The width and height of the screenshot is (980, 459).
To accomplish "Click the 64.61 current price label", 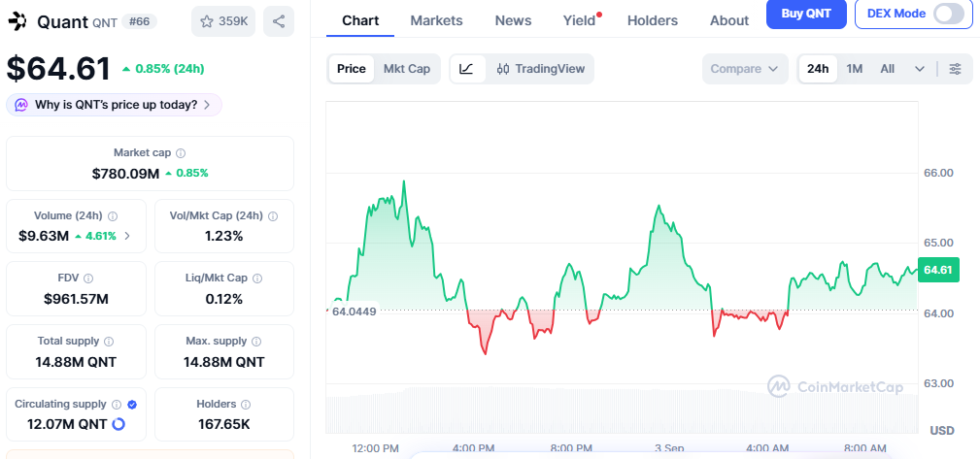I will (937, 270).
